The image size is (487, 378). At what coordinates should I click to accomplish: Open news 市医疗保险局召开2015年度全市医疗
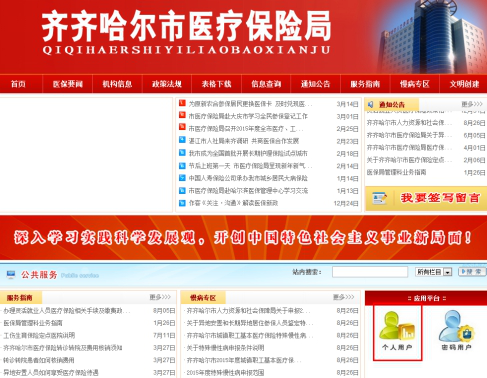(246, 129)
